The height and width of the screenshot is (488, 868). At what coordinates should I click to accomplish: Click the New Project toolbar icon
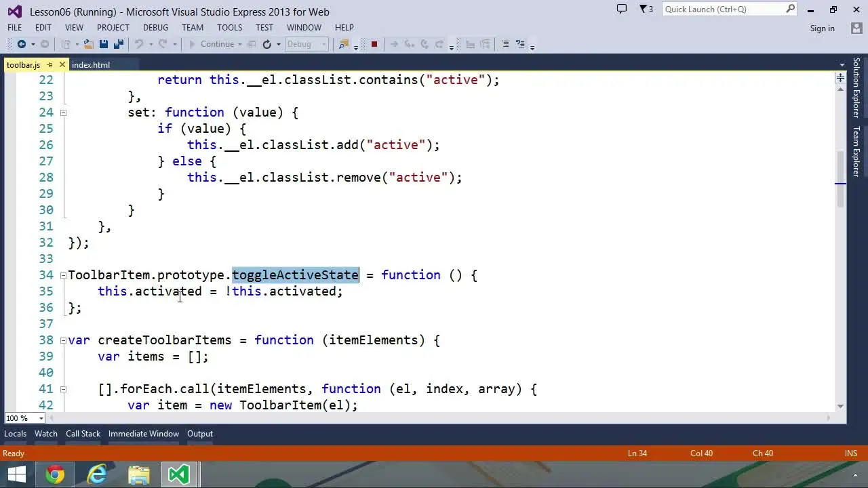(66, 44)
